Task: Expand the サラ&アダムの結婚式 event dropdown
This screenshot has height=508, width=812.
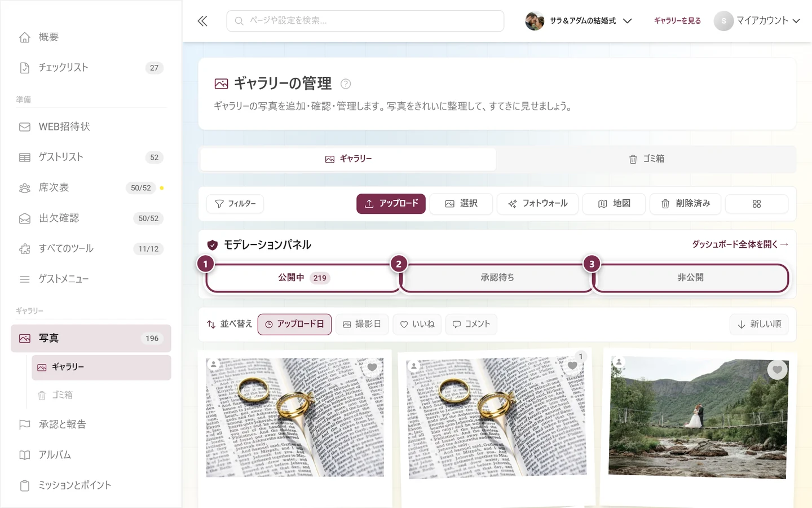Action: (579, 21)
